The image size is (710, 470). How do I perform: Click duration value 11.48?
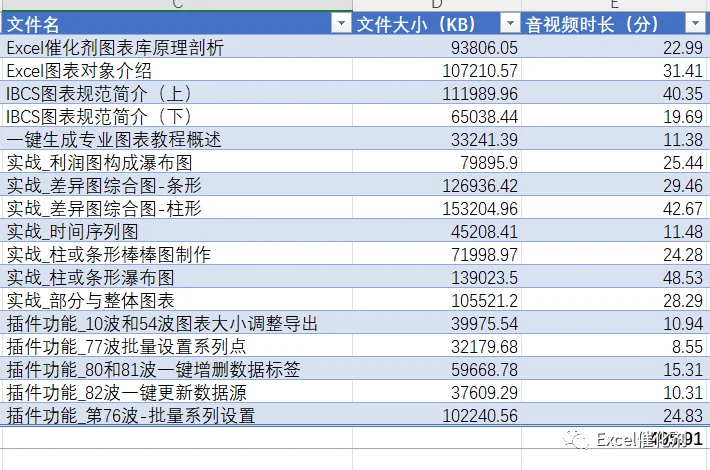click(x=683, y=231)
